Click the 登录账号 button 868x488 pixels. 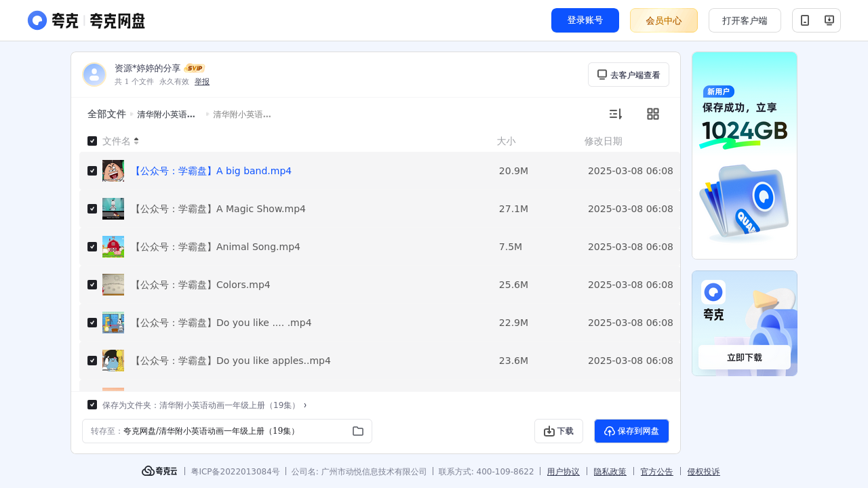(585, 20)
